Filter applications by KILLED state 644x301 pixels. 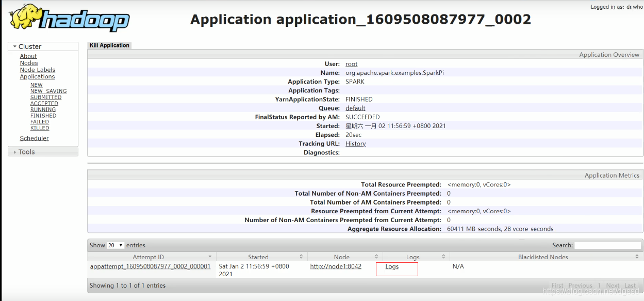point(40,128)
